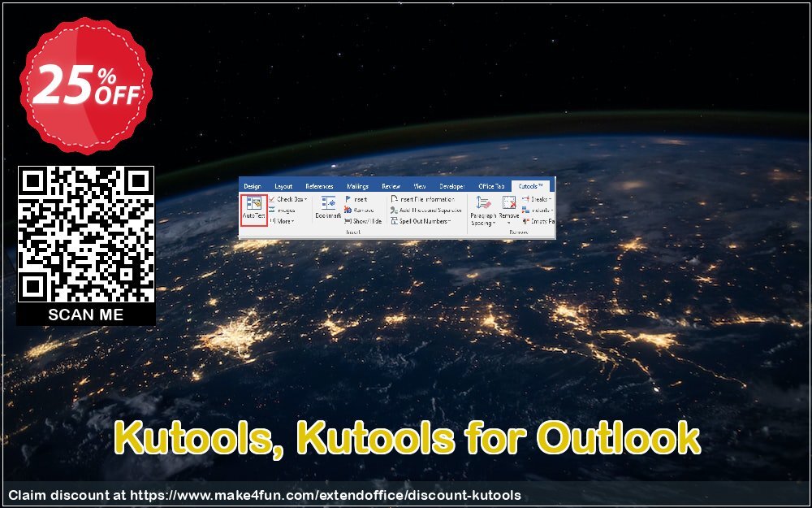Open the large Remove dropdown button
812x508 pixels.
coord(509,210)
